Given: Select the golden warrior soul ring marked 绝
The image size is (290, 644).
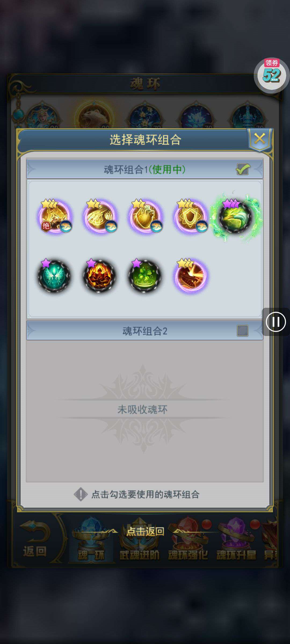Looking at the screenshot, I should point(55,216).
